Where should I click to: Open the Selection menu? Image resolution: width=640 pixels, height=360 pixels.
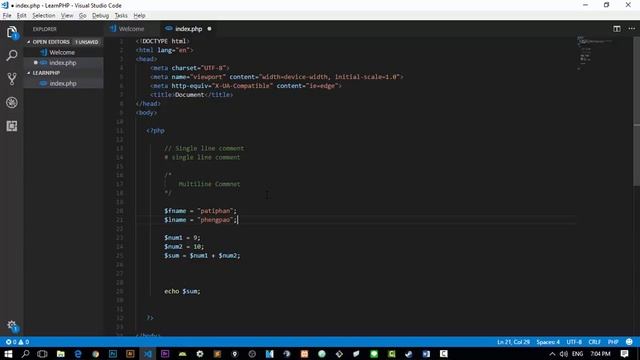44,16
